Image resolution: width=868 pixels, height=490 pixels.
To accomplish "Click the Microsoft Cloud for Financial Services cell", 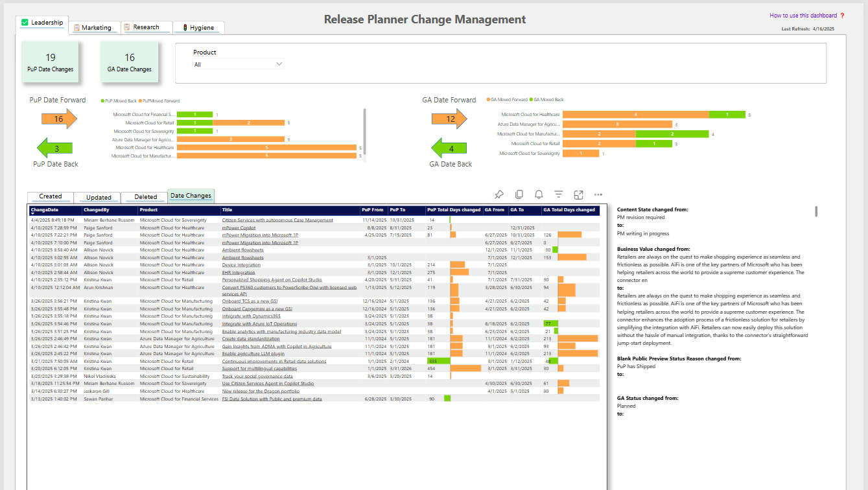I will click(x=179, y=399).
